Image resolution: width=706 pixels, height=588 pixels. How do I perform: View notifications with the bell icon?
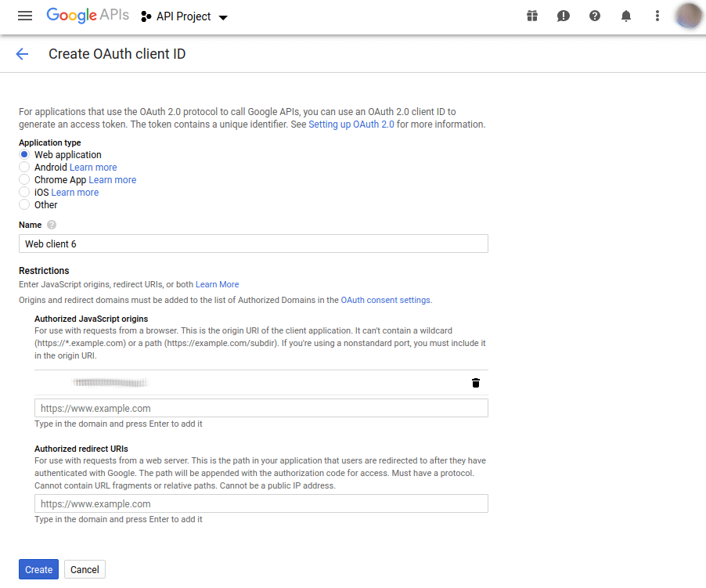(x=625, y=16)
